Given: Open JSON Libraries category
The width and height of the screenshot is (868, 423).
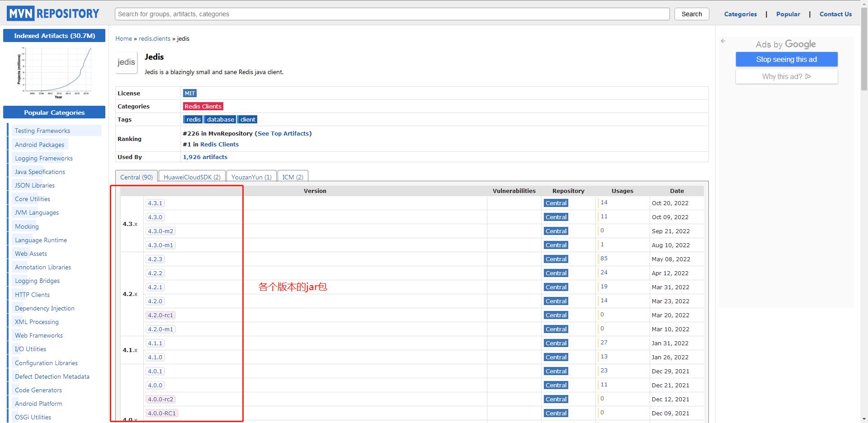Looking at the screenshot, I should [35, 185].
